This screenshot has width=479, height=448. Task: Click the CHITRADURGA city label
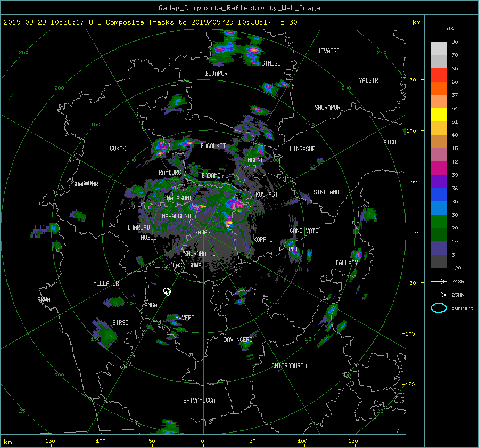pyautogui.click(x=290, y=366)
